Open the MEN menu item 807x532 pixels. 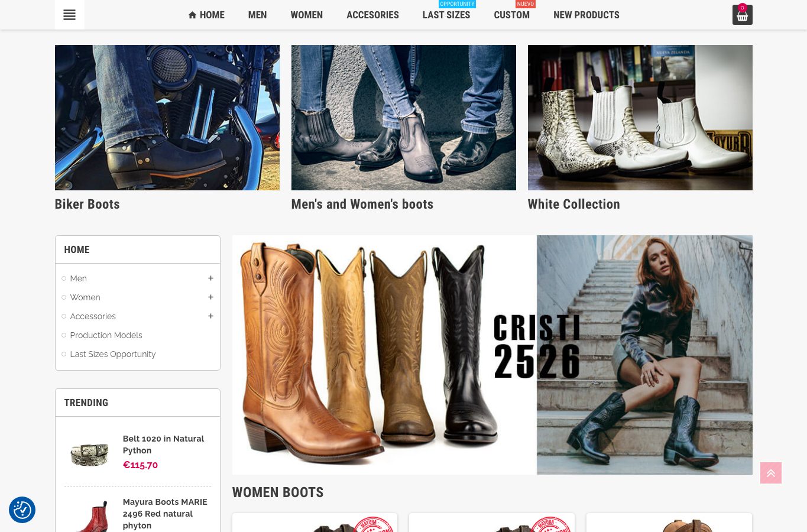[257, 15]
